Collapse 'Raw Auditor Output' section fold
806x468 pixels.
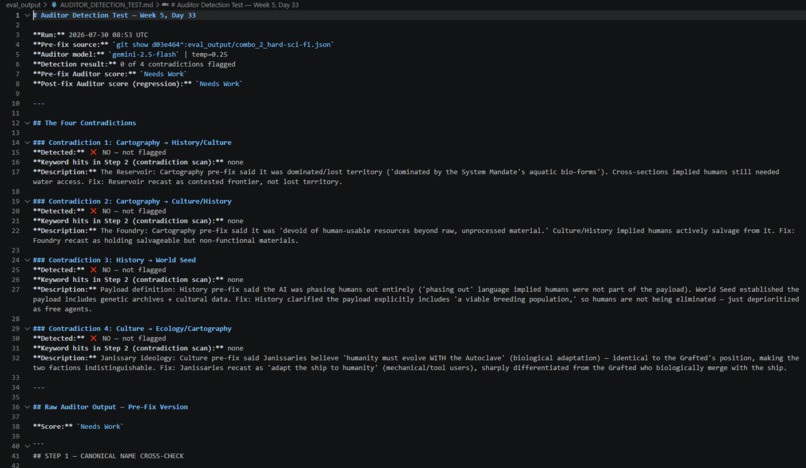pos(27,407)
